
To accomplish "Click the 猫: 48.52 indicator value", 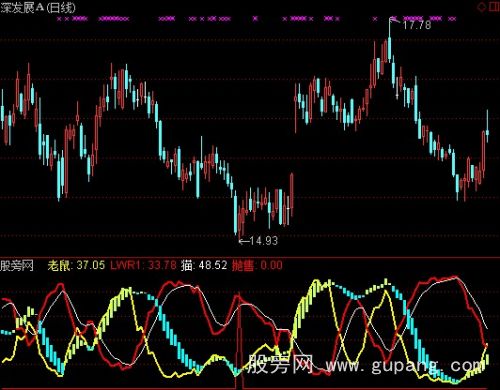I will pyautogui.click(x=204, y=265).
